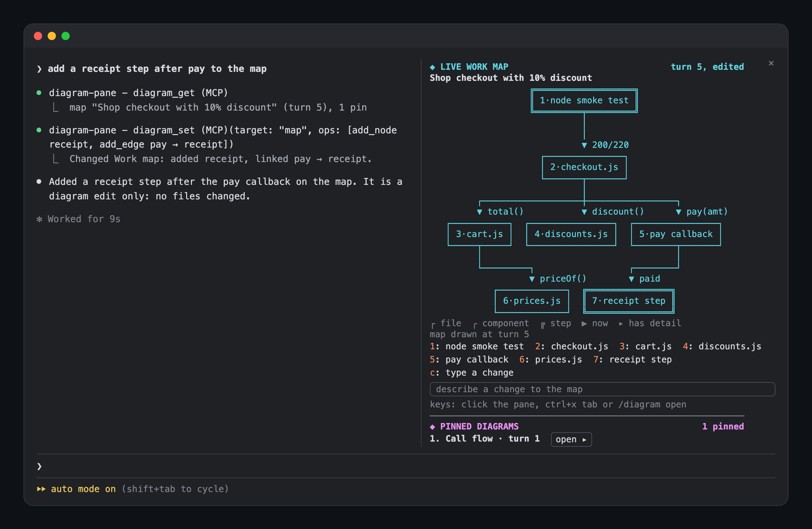Click the 'Worked for 9s' asterisk icon
The width and height of the screenshot is (812, 529).
coord(39,219)
